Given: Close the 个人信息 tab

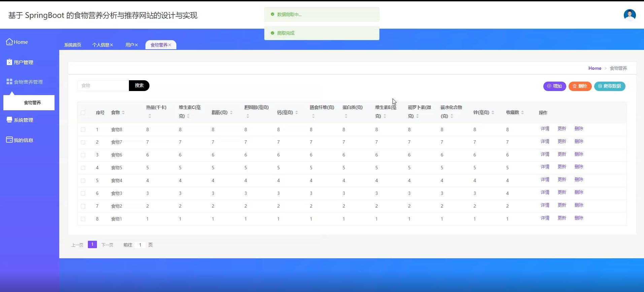Looking at the screenshot, I should (x=111, y=45).
